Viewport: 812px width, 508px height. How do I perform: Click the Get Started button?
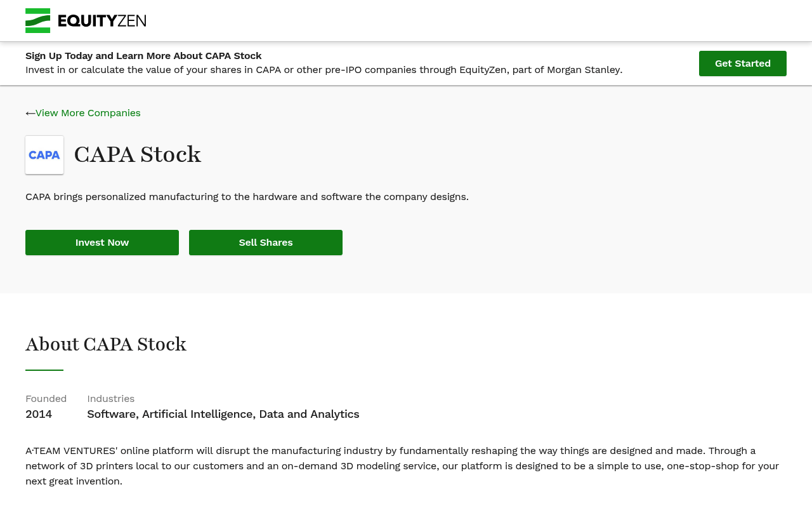coord(742,63)
